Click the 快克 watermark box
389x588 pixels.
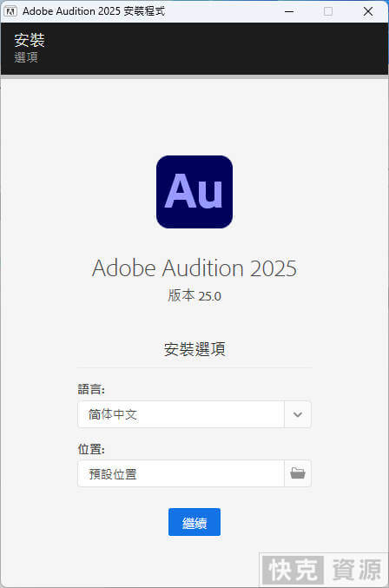tap(293, 570)
